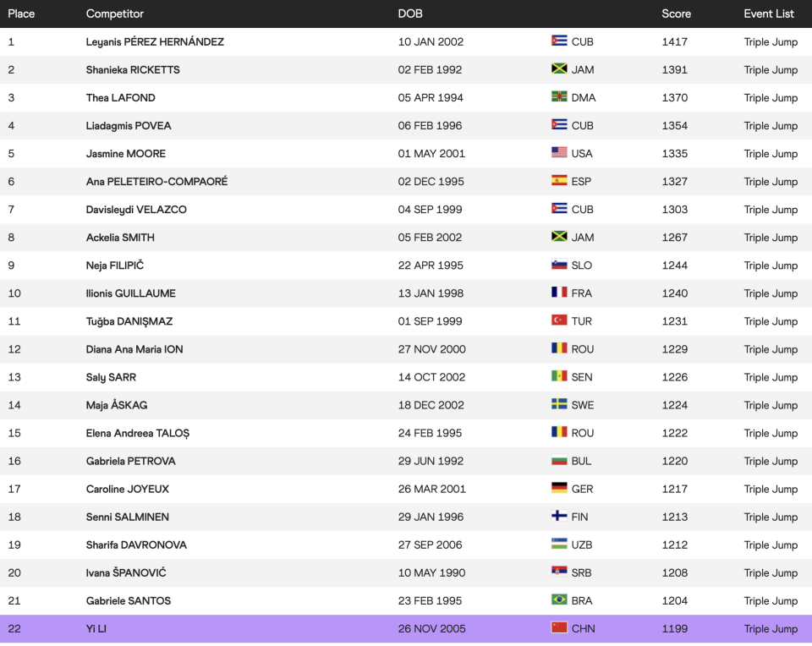Click the Dominica flag icon for Thea Lafond
This screenshot has width=812, height=646.
point(559,97)
